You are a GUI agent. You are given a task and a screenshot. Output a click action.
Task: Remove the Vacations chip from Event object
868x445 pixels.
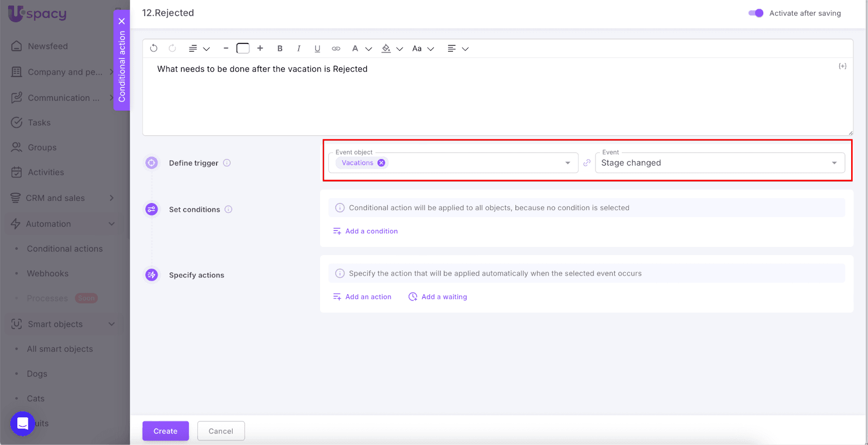point(381,163)
